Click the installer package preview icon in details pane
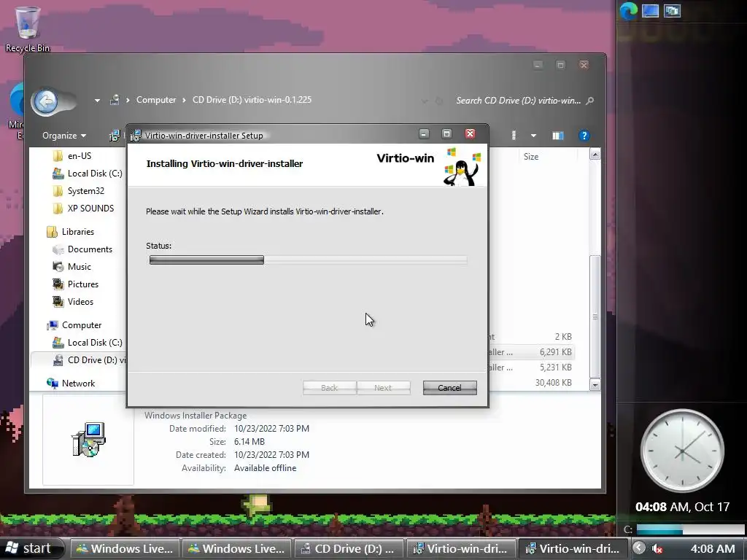 (88, 439)
